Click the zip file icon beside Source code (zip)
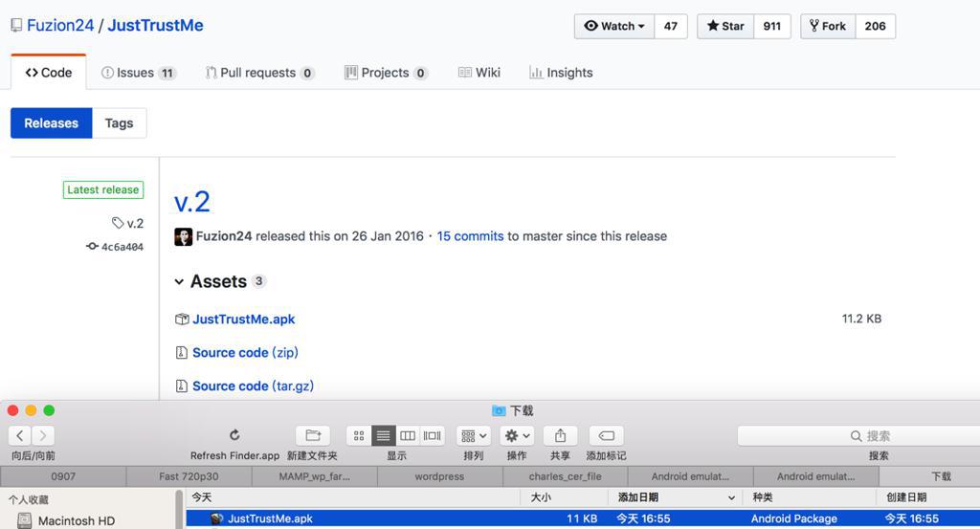 (x=181, y=353)
